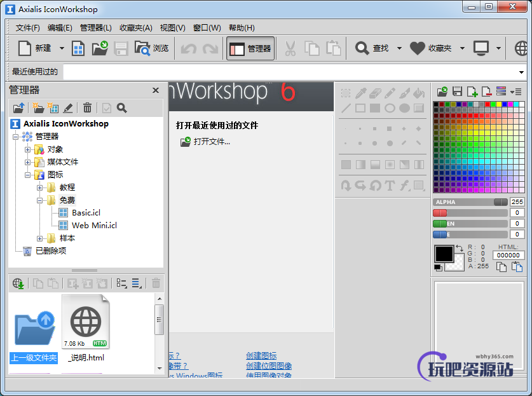
Task: Select Basic.icl in the tree
Action: click(x=86, y=213)
